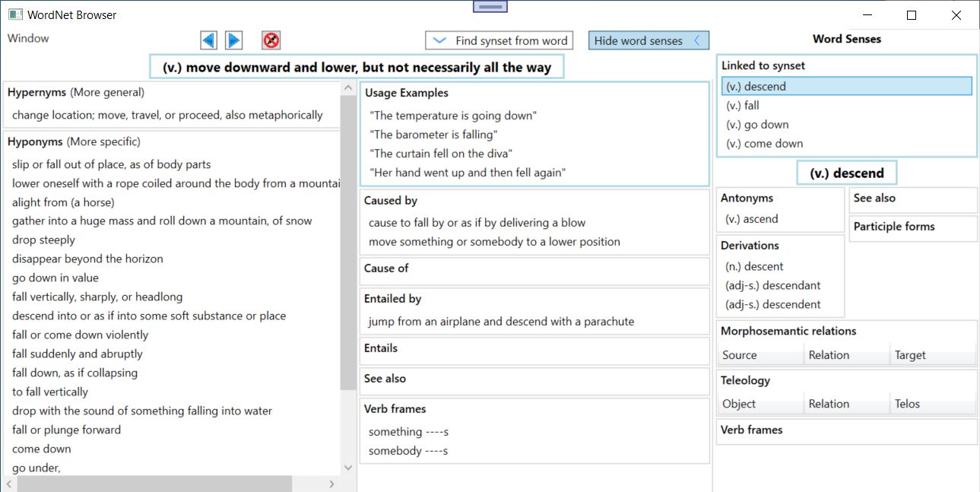980x492 pixels.
Task: Click 'move something or somebody to a lower position'
Action: coord(494,242)
